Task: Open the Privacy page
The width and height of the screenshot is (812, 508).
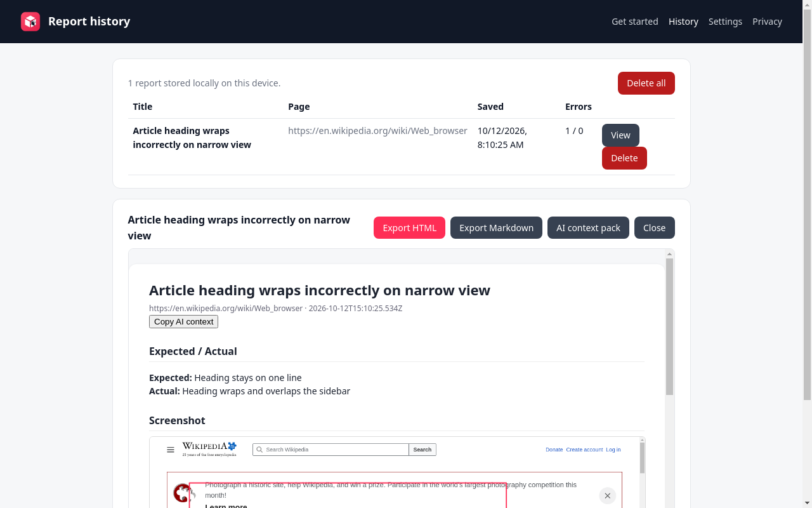Action: pos(767,22)
